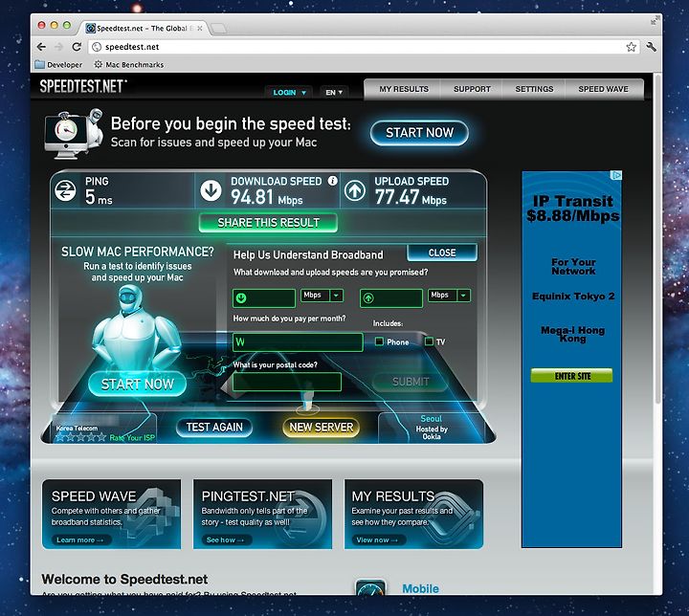Click SHARE THIS RESULT button
689x616 pixels.
pyautogui.click(x=269, y=223)
